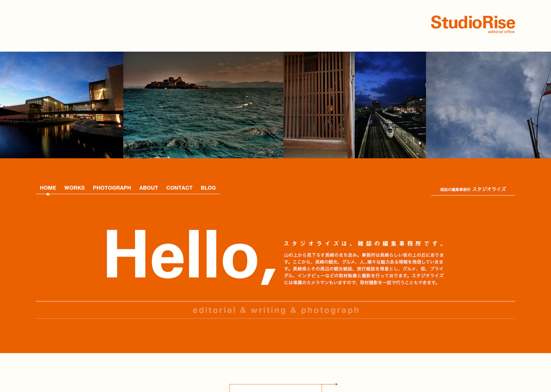Click the Japanese paragraph starting 山の上から見下ろす
The image size is (551, 392).
click(364, 269)
